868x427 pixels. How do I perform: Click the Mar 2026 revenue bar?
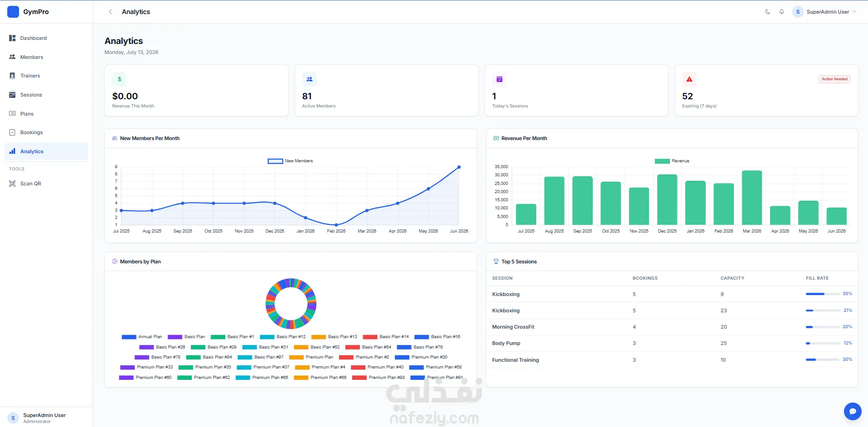click(x=752, y=198)
